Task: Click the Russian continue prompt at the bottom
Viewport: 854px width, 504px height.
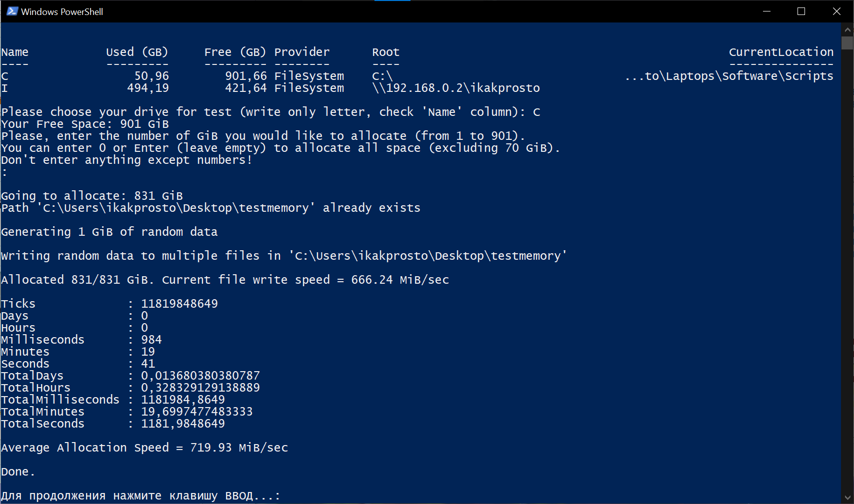Action: coord(140,496)
